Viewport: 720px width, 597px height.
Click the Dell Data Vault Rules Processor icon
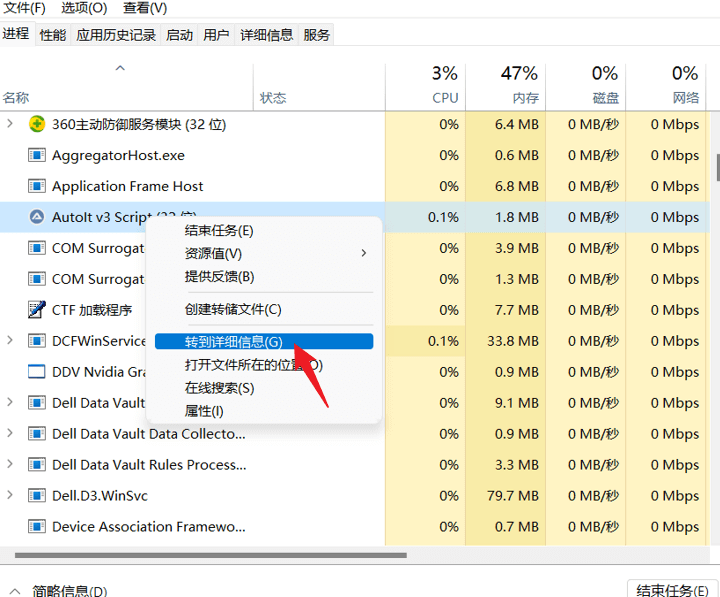37,465
